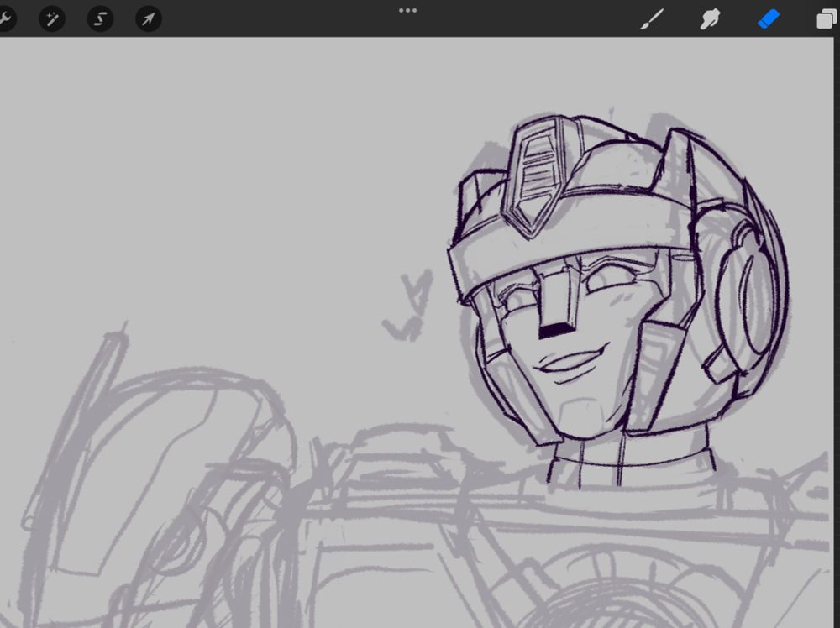
Task: Open the Adjustments magic wand menu
Action: 52,19
